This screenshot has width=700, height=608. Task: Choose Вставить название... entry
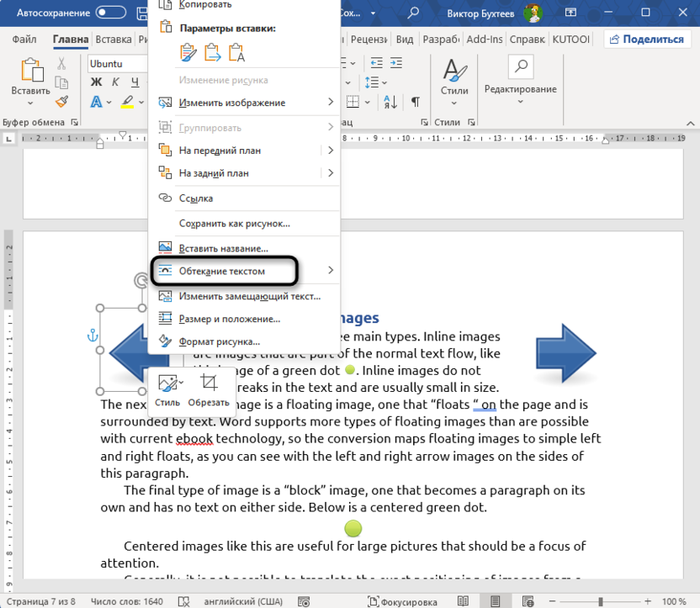pyautogui.click(x=245, y=248)
